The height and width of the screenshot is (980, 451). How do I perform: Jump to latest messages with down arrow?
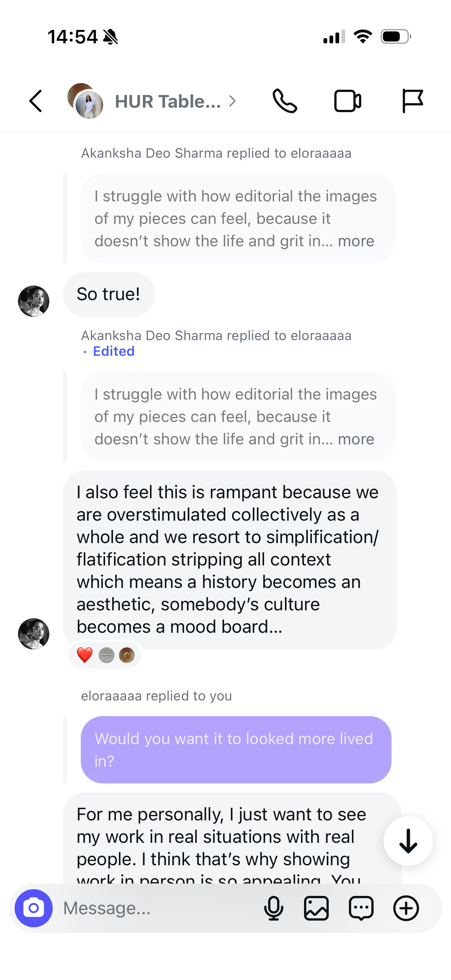tap(408, 841)
